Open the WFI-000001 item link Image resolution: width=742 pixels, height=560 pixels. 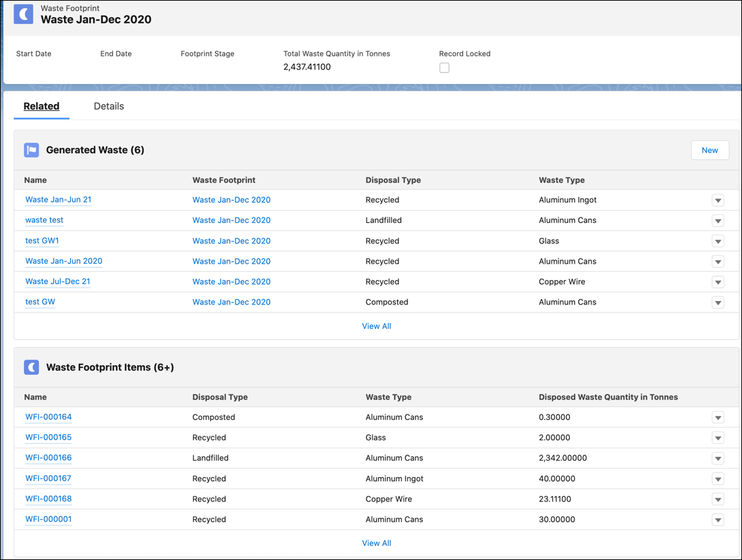pyautogui.click(x=48, y=519)
